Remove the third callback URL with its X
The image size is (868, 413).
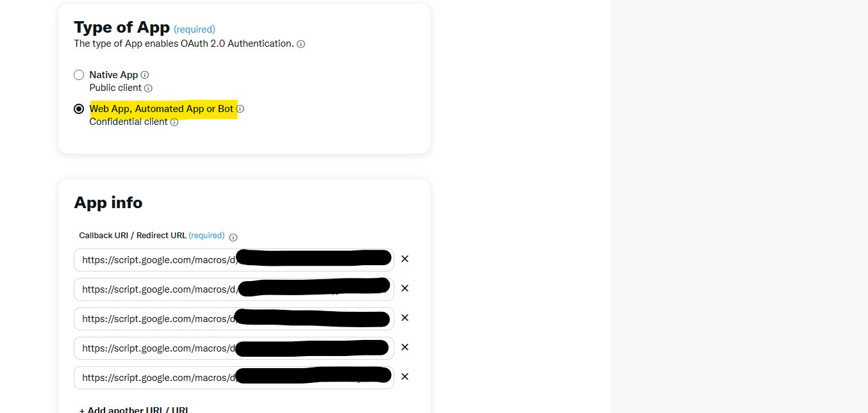405,318
